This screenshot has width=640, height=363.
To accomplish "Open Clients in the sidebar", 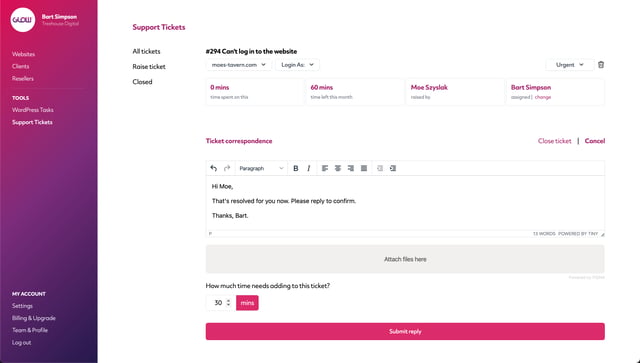I will point(20,66).
